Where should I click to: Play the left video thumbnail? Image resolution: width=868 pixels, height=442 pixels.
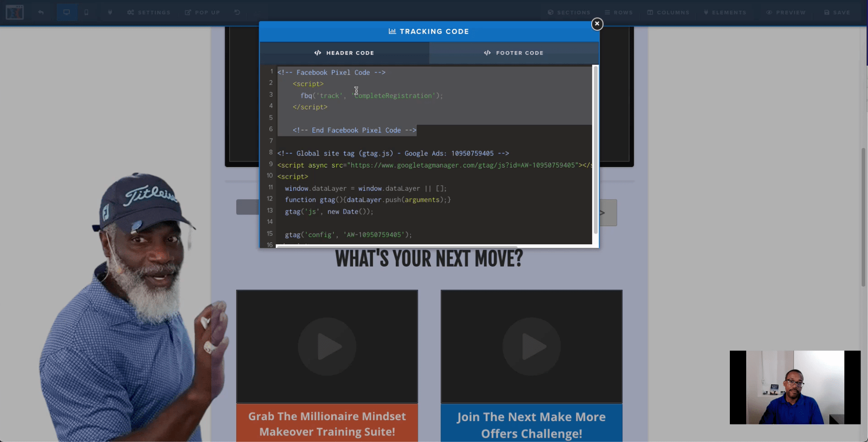327,347
